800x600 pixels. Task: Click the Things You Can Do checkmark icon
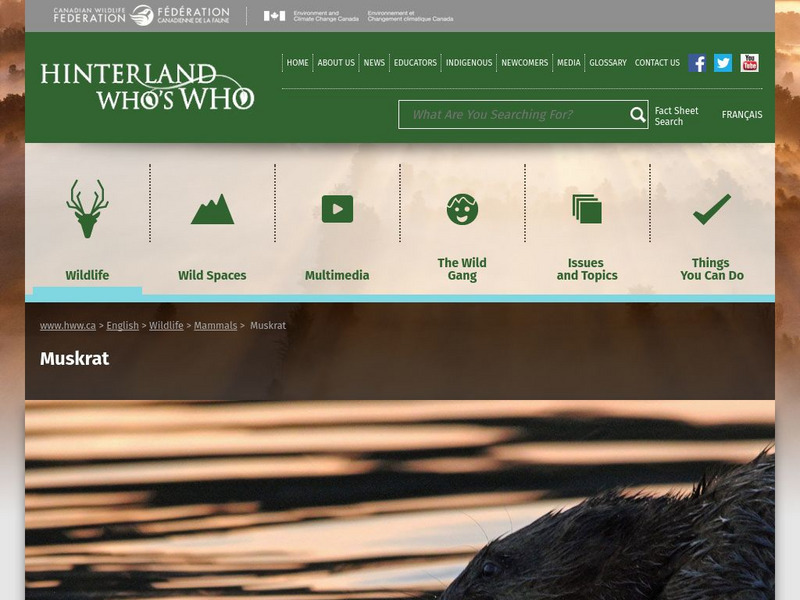click(712, 208)
